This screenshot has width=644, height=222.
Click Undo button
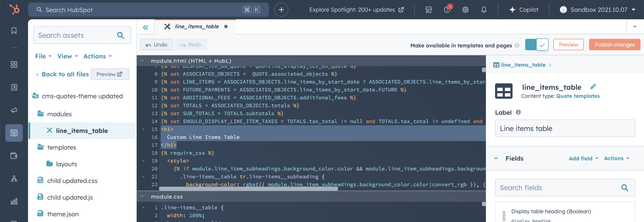point(156,45)
